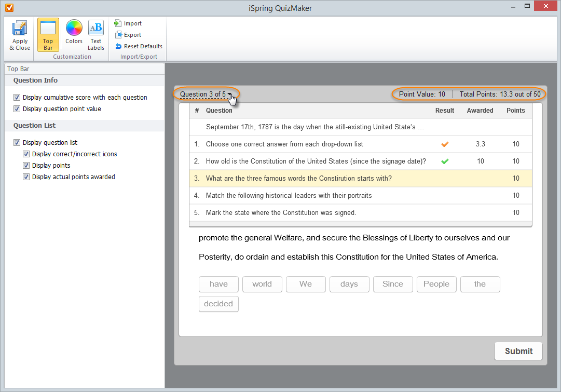This screenshot has height=392, width=561.
Task: Uncheck Display actual points awarded
Action: [x=26, y=177]
